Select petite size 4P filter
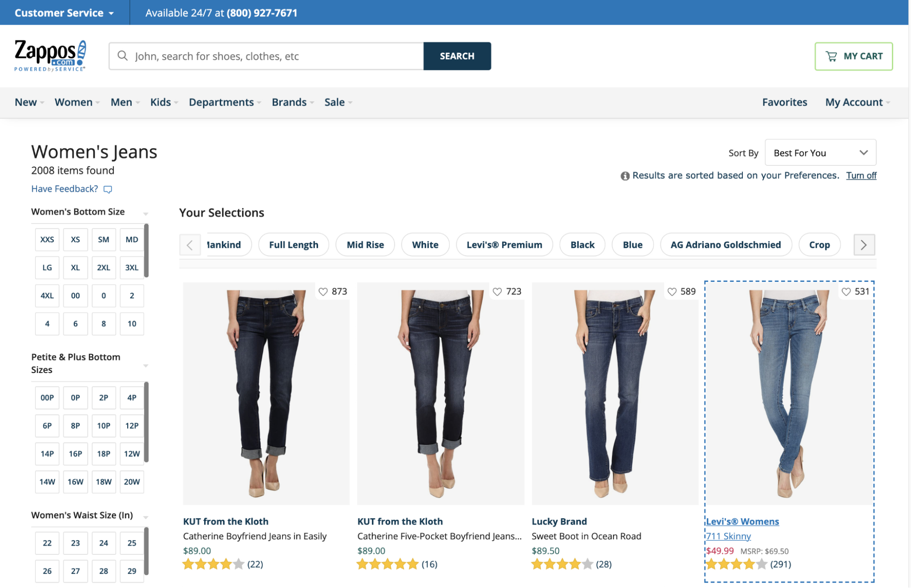This screenshot has width=911, height=588. coord(132,398)
